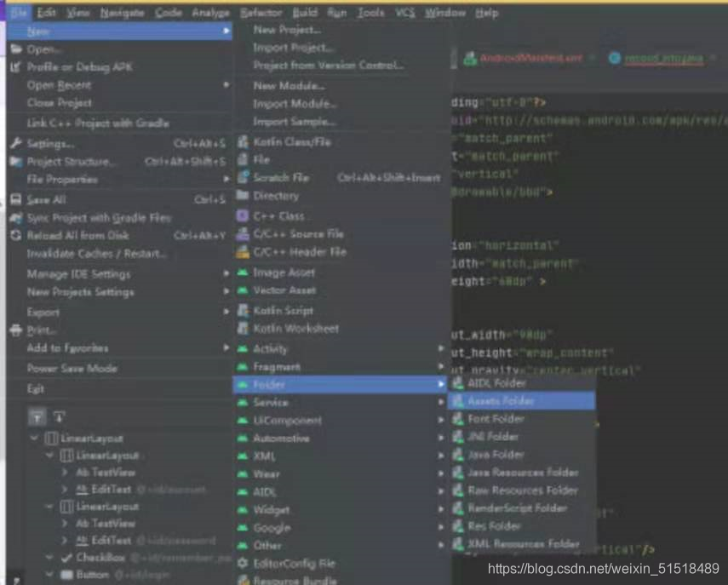The height and width of the screenshot is (585, 728).
Task: Open the Add to Favorites submenu
Action: pos(120,347)
